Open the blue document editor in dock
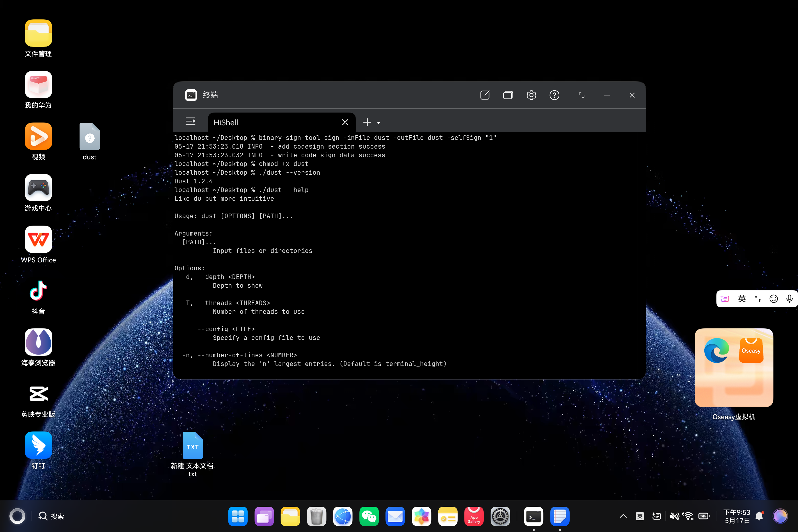The width and height of the screenshot is (798, 532). click(x=560, y=516)
